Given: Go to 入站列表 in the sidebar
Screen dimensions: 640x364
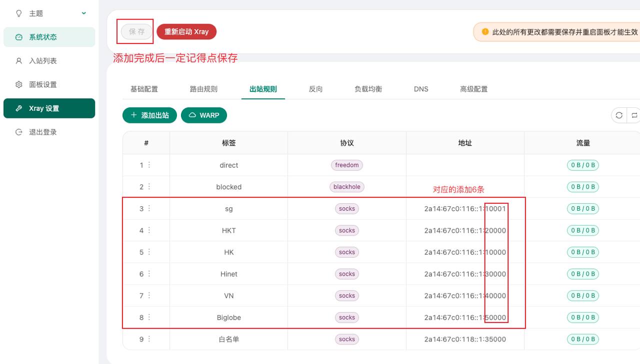Looking at the screenshot, I should [x=43, y=61].
